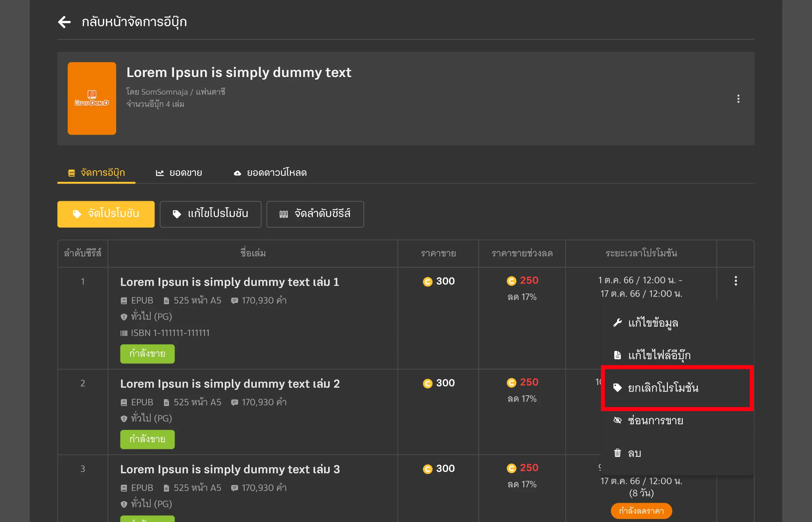Click the file icon beside แก้ไขไฟล์อีบุ๊ก
Viewport: 812px width, 522px height.
point(617,355)
